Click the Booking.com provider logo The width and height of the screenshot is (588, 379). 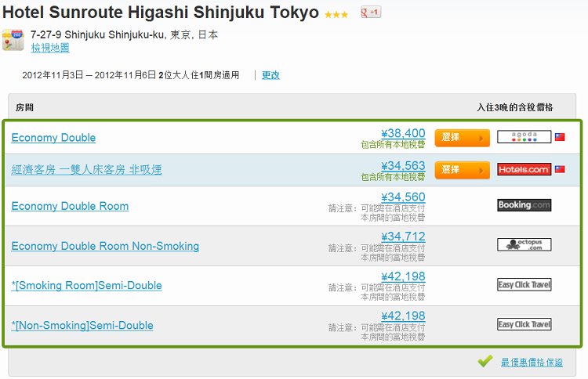[524, 205]
